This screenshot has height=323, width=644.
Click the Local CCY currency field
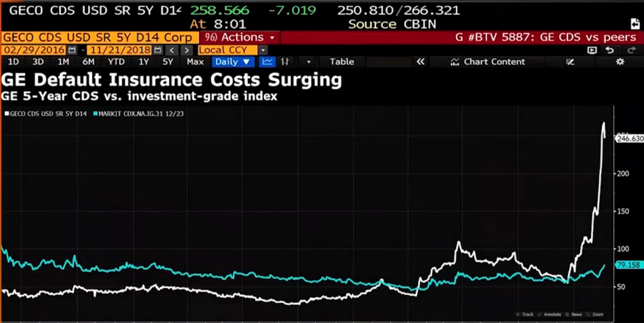[x=228, y=50]
